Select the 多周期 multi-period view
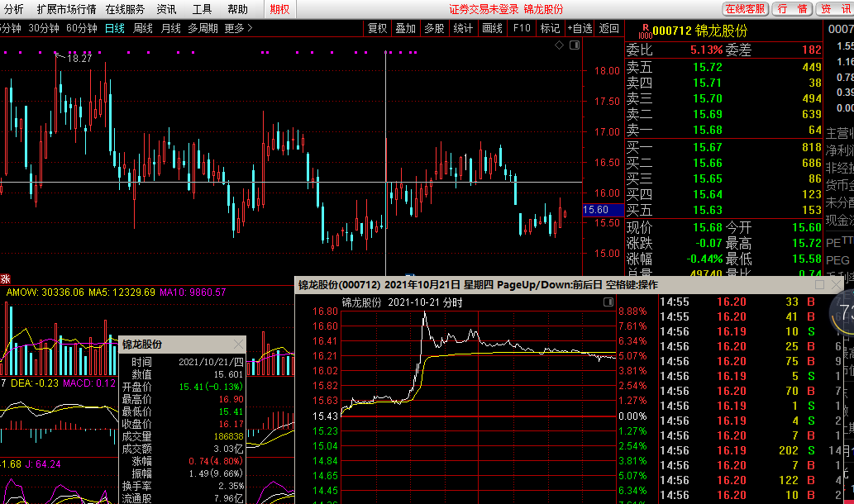The height and width of the screenshot is (504, 854). pos(203,28)
